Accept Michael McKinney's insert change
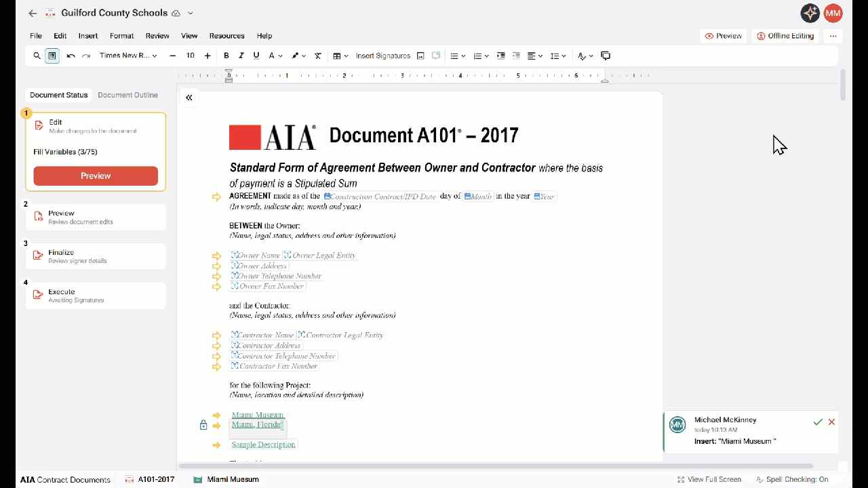The height and width of the screenshot is (488, 868). [x=818, y=422]
